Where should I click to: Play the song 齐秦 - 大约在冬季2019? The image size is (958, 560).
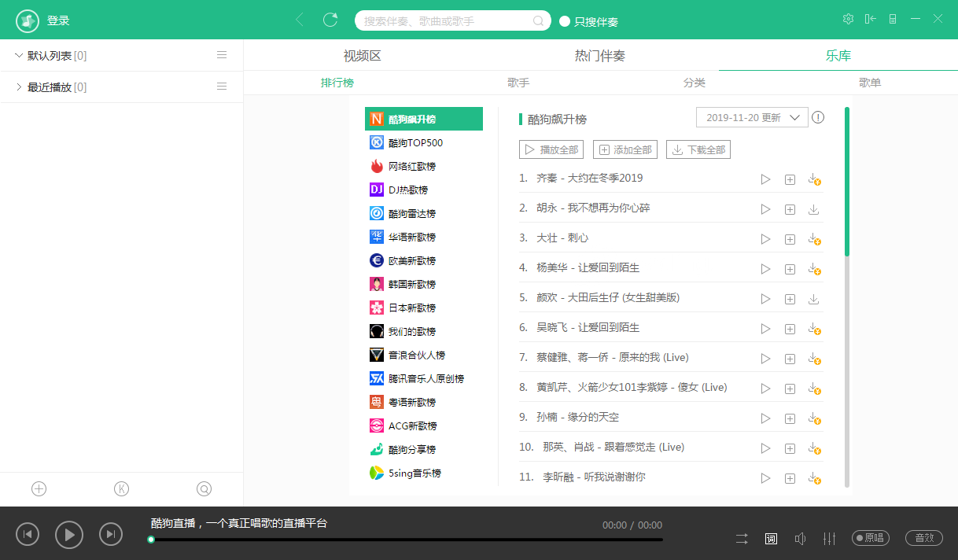(765, 179)
